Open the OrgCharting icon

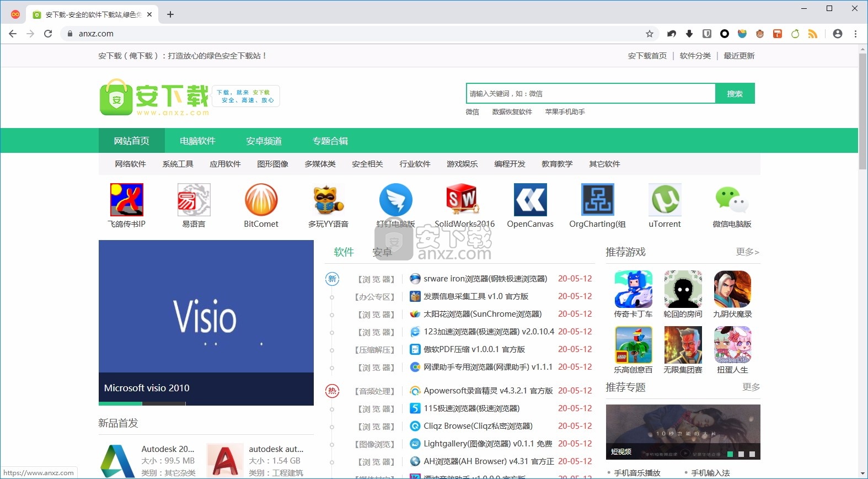[598, 200]
